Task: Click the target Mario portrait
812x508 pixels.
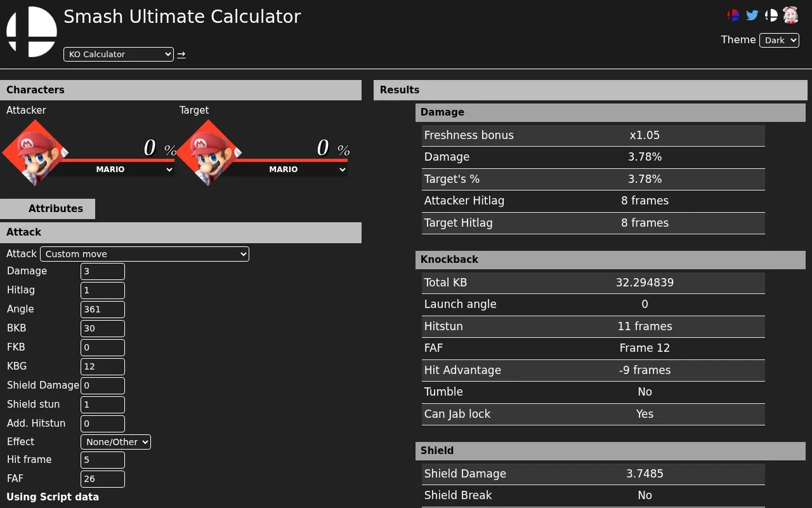Action: point(208,153)
